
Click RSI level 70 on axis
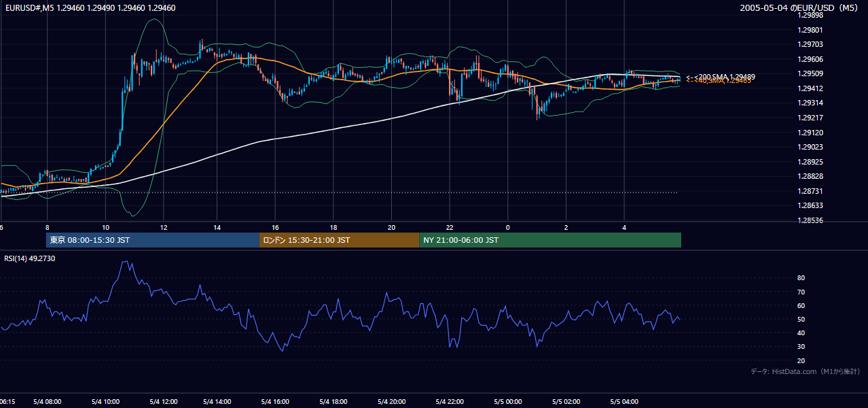[801, 292]
